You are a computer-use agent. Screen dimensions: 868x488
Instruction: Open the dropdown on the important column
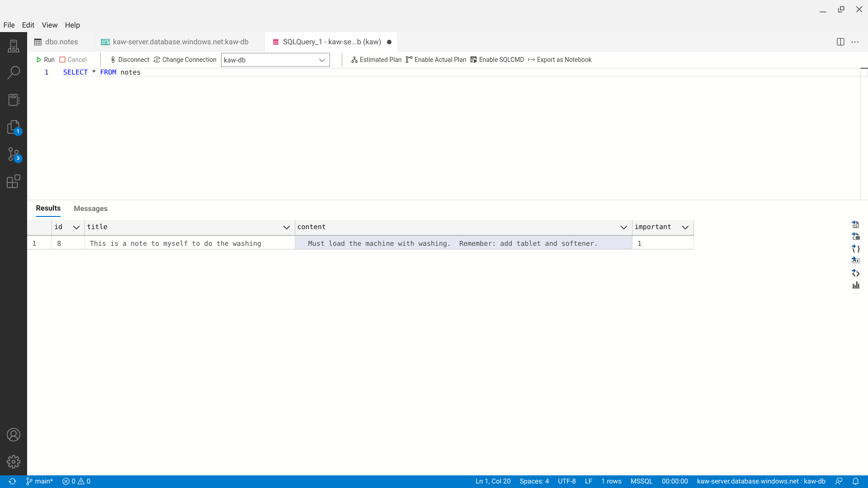pyautogui.click(x=685, y=227)
